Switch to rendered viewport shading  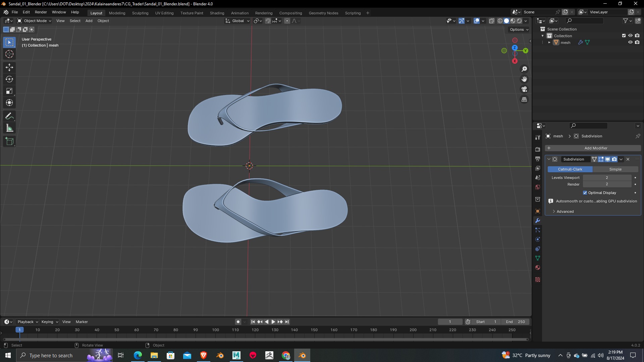pyautogui.click(x=519, y=21)
